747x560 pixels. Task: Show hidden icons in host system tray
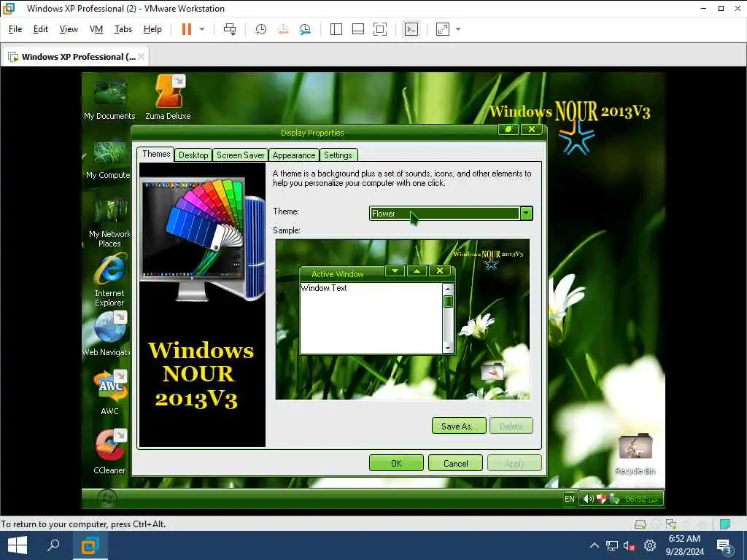click(594, 545)
